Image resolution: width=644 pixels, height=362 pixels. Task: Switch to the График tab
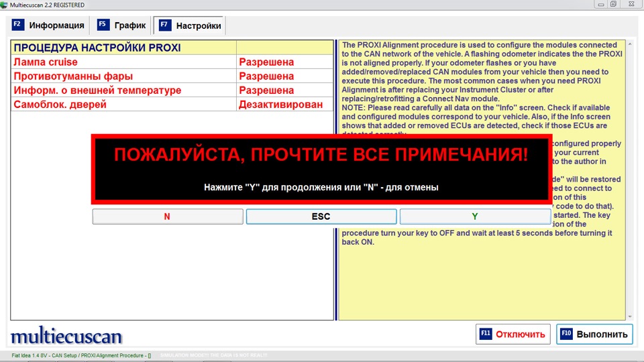click(x=121, y=25)
